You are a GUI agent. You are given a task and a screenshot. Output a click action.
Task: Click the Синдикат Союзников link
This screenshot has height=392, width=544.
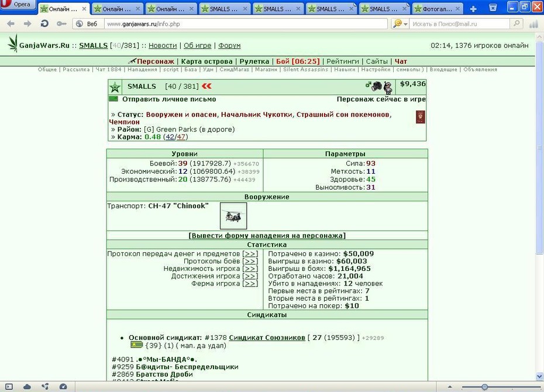pyautogui.click(x=267, y=338)
